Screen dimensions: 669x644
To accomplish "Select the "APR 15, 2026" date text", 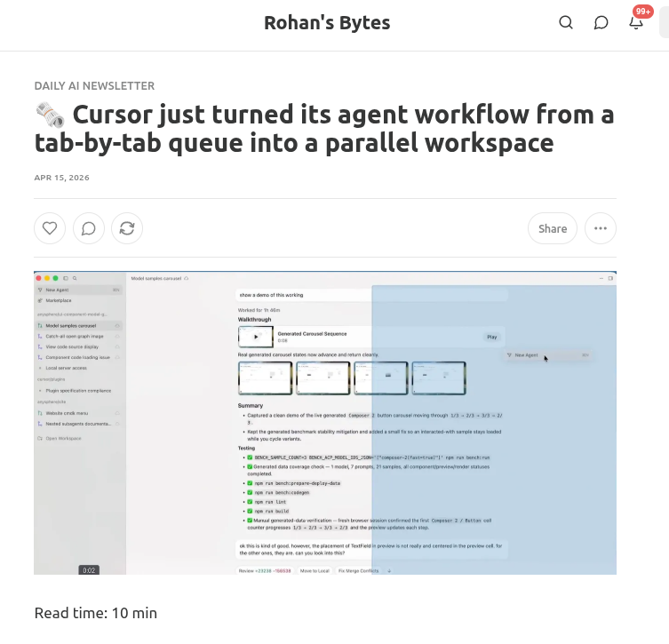I will [x=62, y=178].
